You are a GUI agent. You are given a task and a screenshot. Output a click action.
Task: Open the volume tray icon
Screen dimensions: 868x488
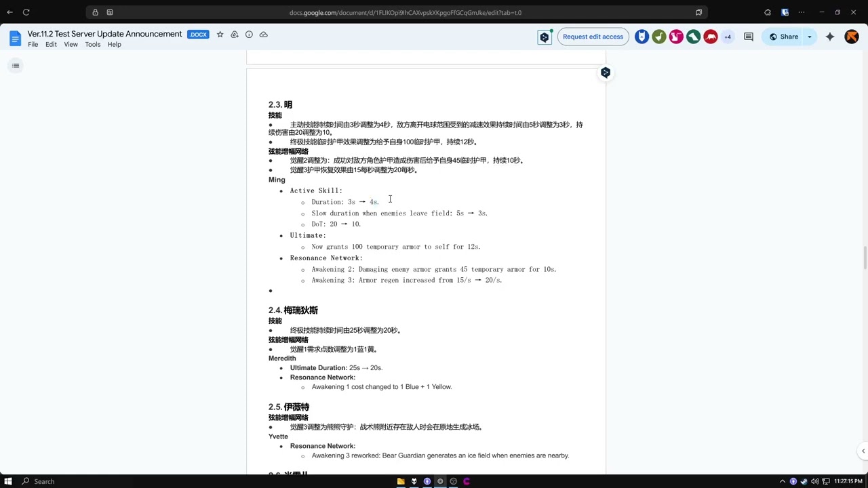[x=814, y=481]
